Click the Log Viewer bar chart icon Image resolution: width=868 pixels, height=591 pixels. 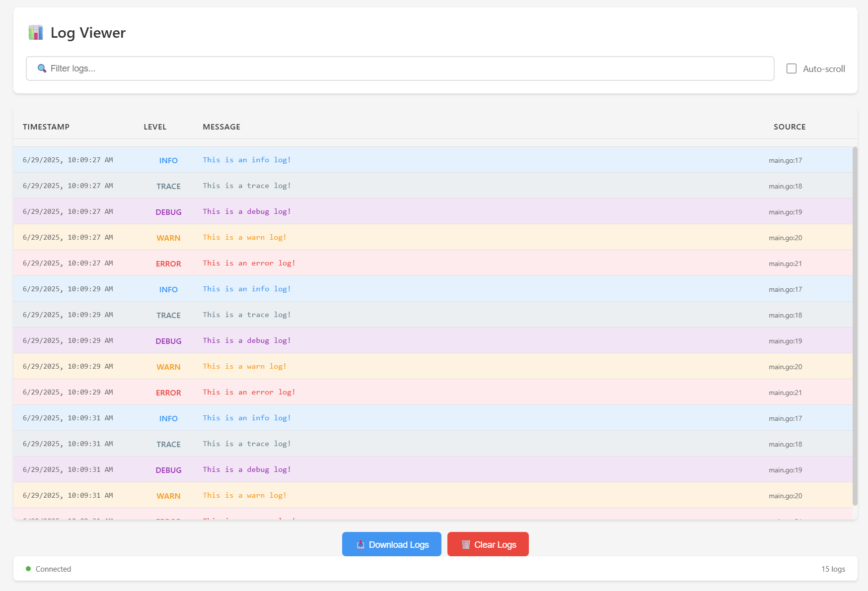click(35, 32)
